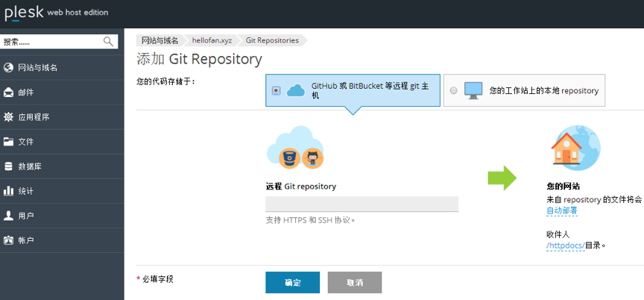Click the 您的网站 heading
This screenshot has height=300, width=644.
[563, 186]
